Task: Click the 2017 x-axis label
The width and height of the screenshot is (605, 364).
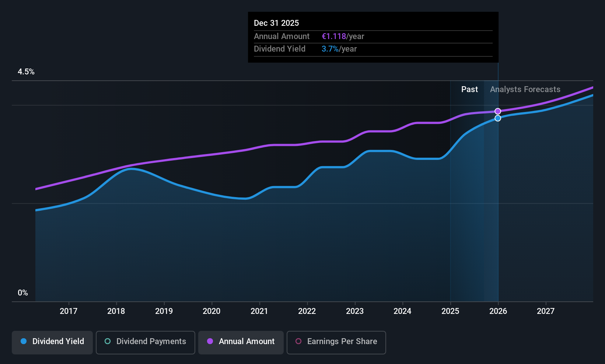Action: pos(69,311)
